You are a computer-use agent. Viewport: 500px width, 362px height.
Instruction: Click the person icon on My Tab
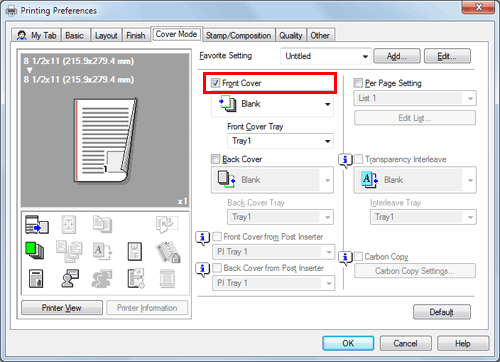pyautogui.click(x=22, y=35)
